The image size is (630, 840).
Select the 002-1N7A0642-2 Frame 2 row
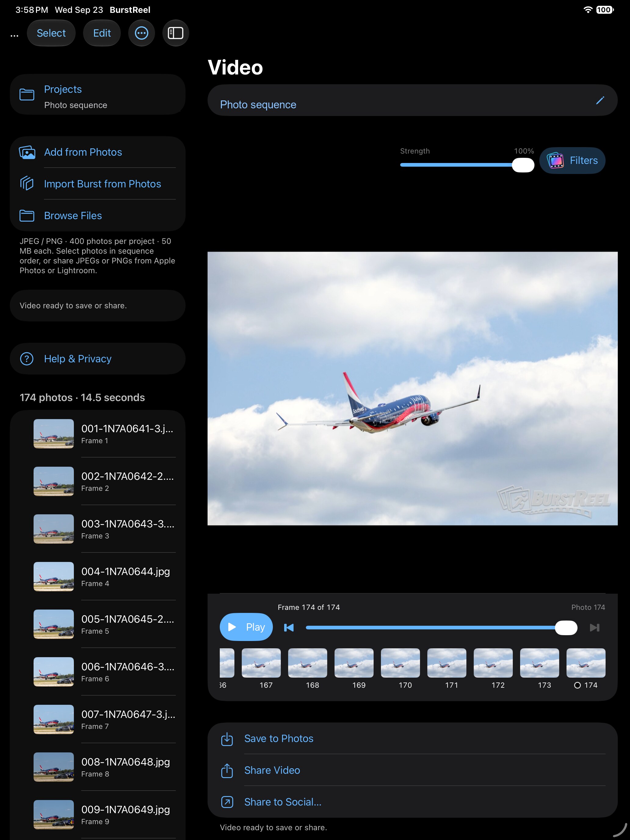(x=98, y=481)
